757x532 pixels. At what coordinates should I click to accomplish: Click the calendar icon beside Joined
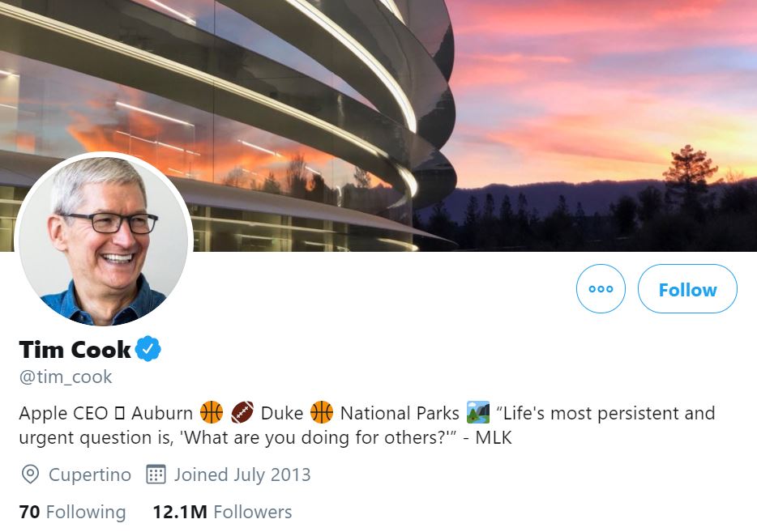coord(156,475)
